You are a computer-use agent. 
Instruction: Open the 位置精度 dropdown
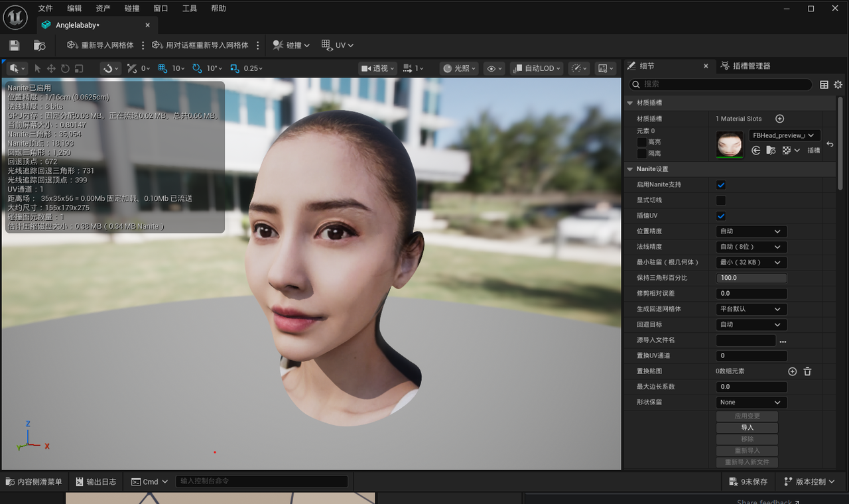[751, 231]
